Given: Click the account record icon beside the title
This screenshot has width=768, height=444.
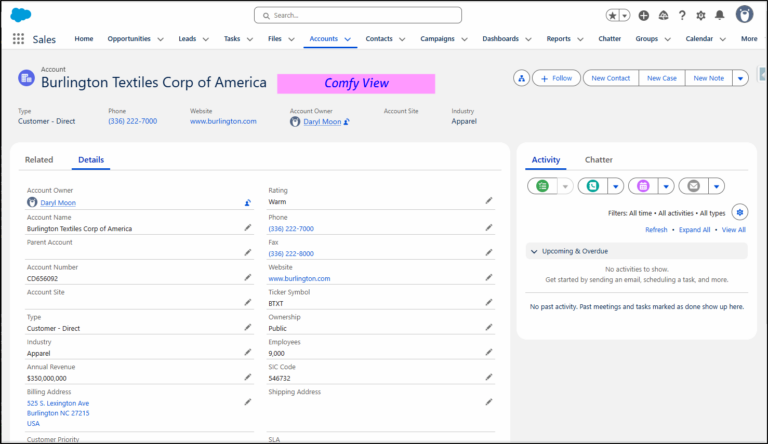Looking at the screenshot, I should (26, 78).
